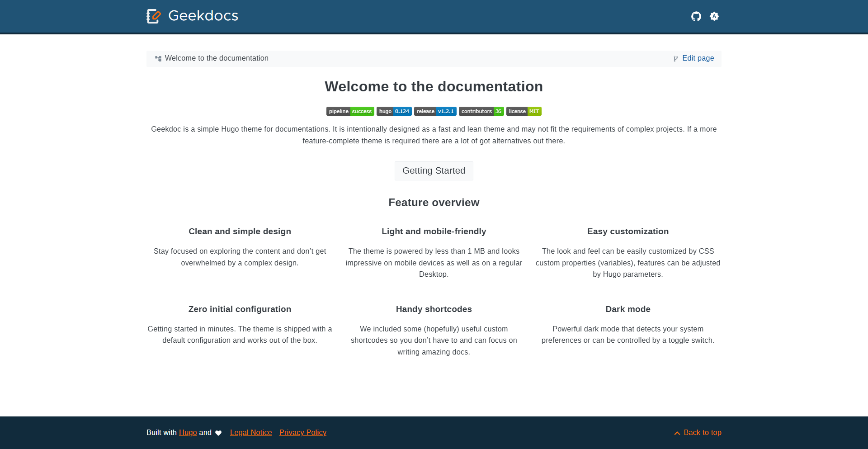Click the 'Stay focused on exploring' description
Viewport: 868px width, 449px height.
[240, 257]
